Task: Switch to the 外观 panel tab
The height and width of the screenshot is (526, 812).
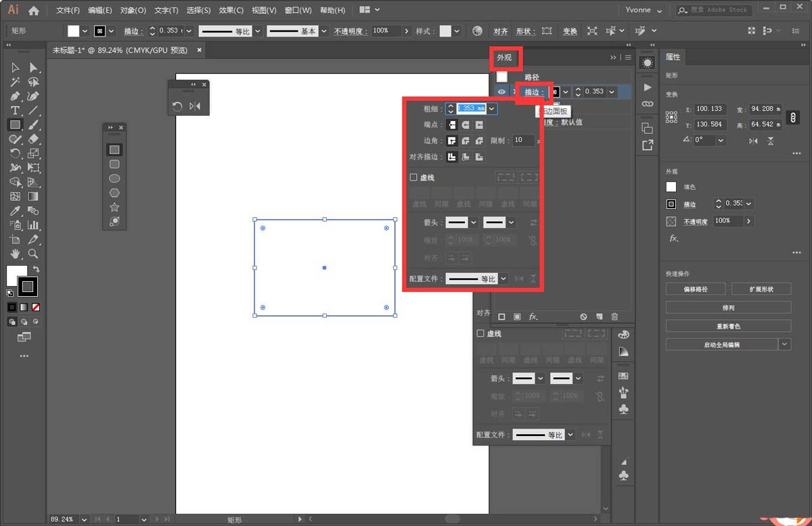Action: pos(505,58)
